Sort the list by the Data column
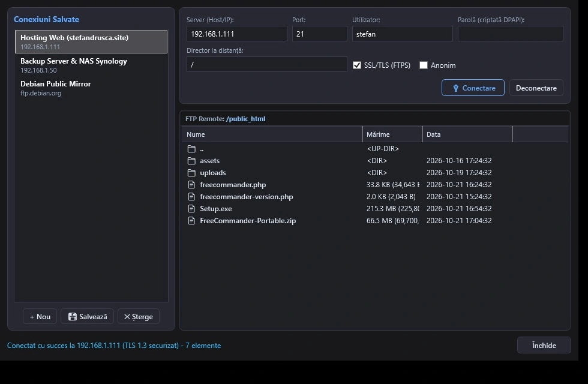 coord(467,134)
